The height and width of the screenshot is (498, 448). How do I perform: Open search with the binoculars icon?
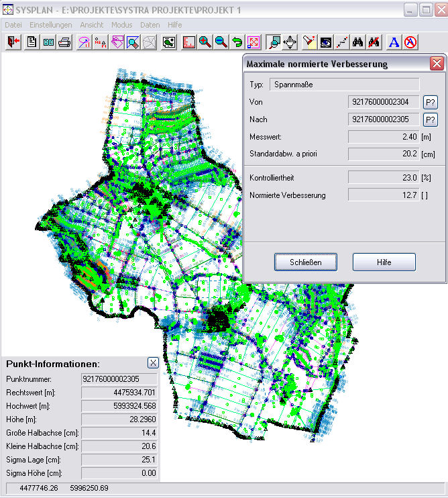[x=358, y=42]
